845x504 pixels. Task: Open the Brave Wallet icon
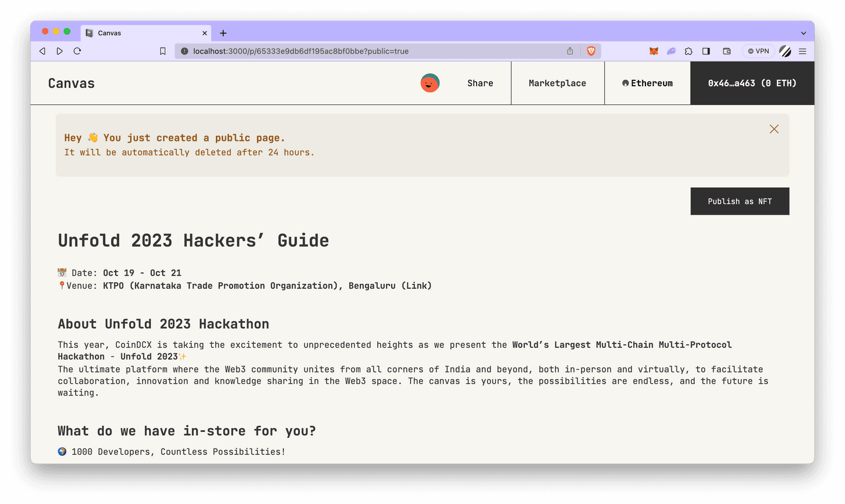pyautogui.click(x=726, y=51)
